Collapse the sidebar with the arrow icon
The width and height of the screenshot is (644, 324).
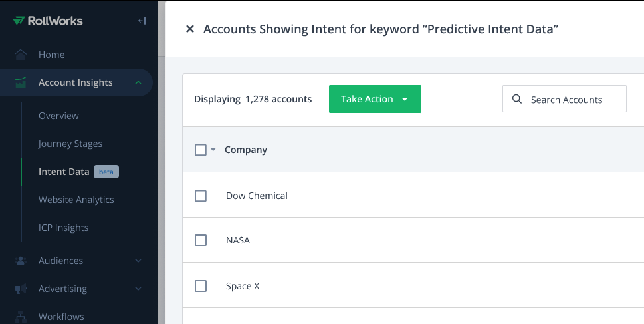[142, 21]
